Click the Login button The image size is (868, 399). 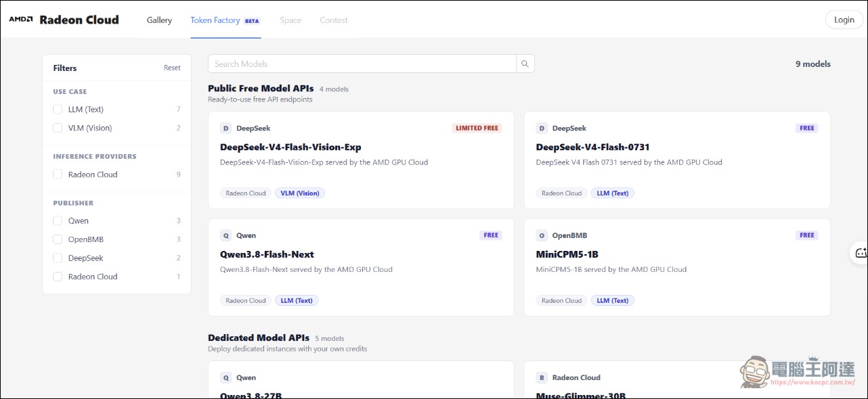point(844,20)
